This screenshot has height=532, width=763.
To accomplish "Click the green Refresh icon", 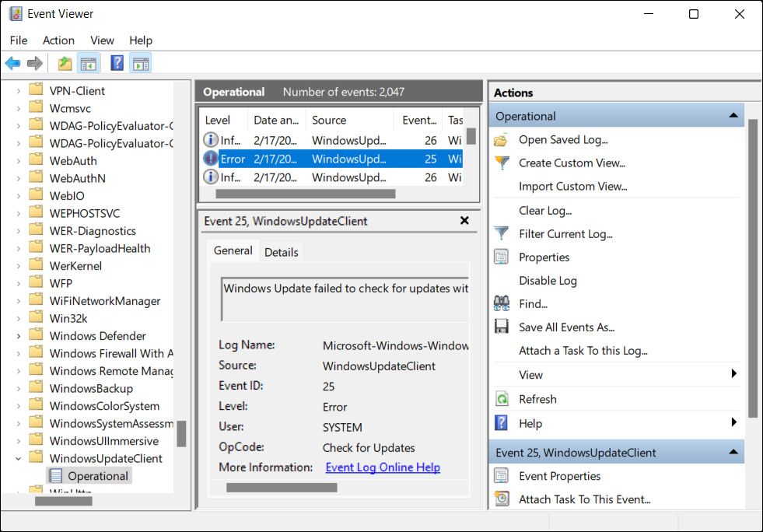I will coord(502,399).
